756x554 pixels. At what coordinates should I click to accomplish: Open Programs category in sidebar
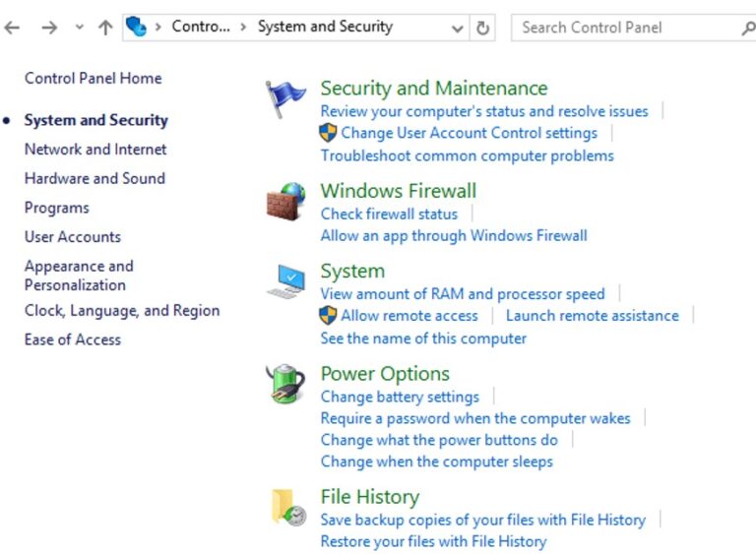point(57,208)
